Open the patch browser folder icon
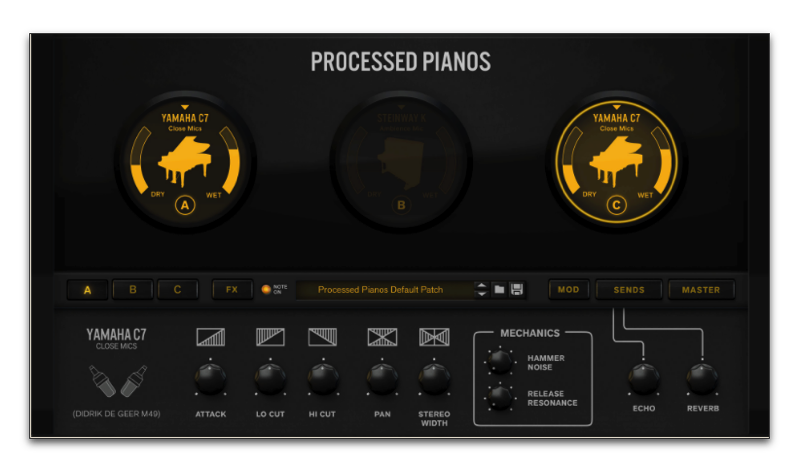The height and width of the screenshot is (470, 800). pyautogui.click(x=499, y=289)
